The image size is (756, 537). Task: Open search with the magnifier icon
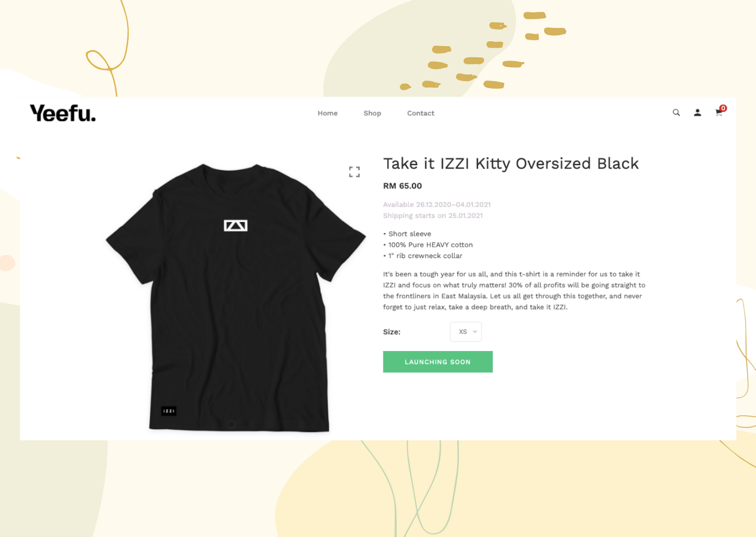pyautogui.click(x=676, y=113)
